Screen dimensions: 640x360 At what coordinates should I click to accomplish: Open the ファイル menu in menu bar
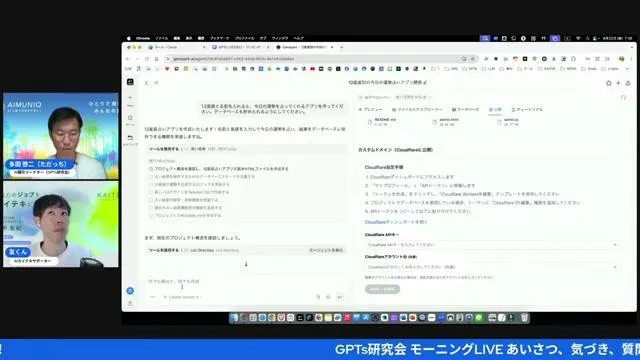point(162,38)
